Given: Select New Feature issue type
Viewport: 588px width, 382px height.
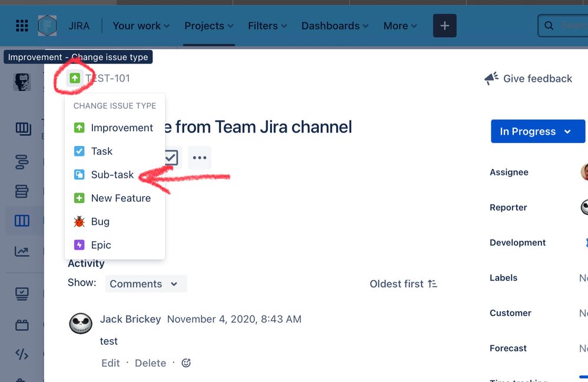Looking at the screenshot, I should click(114, 198).
